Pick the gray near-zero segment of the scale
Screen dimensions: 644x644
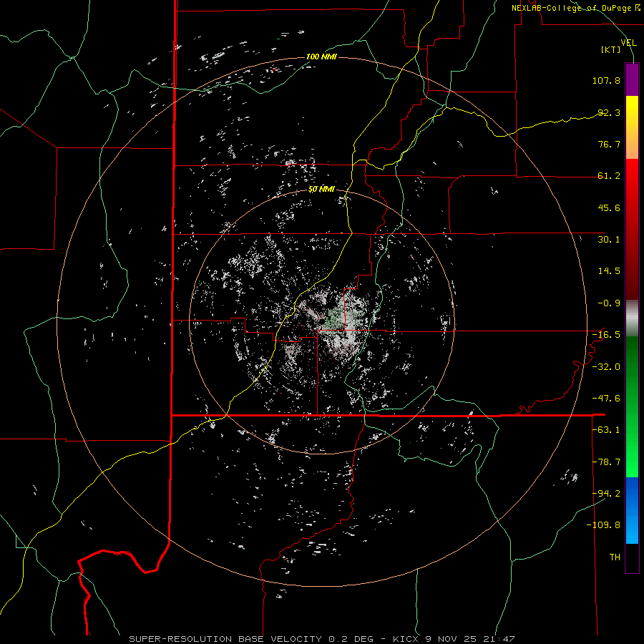pyautogui.click(x=632, y=318)
